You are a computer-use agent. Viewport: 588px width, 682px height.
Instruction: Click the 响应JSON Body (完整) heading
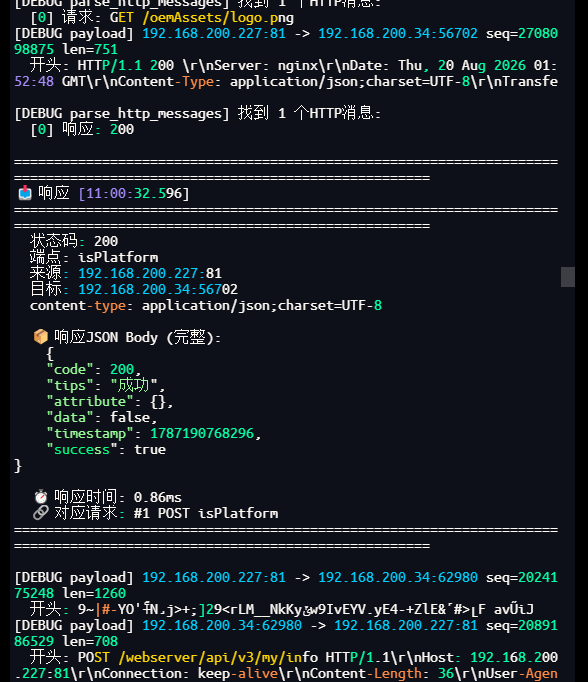(x=137, y=338)
